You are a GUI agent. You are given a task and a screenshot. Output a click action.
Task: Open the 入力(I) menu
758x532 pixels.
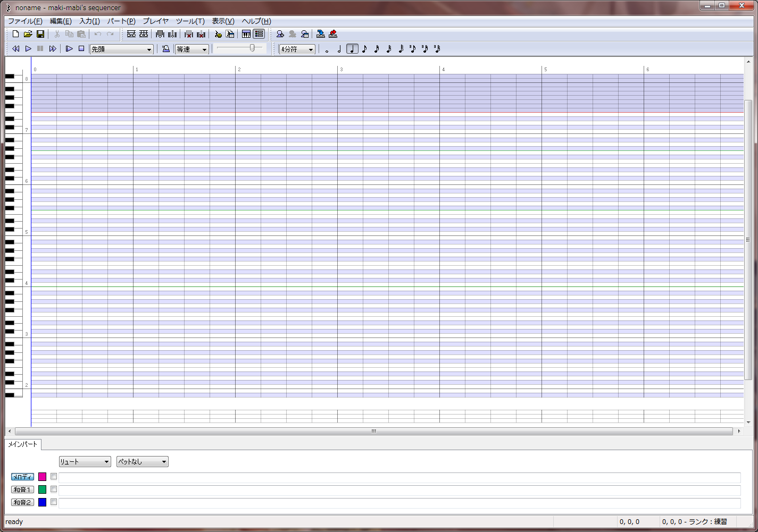89,21
